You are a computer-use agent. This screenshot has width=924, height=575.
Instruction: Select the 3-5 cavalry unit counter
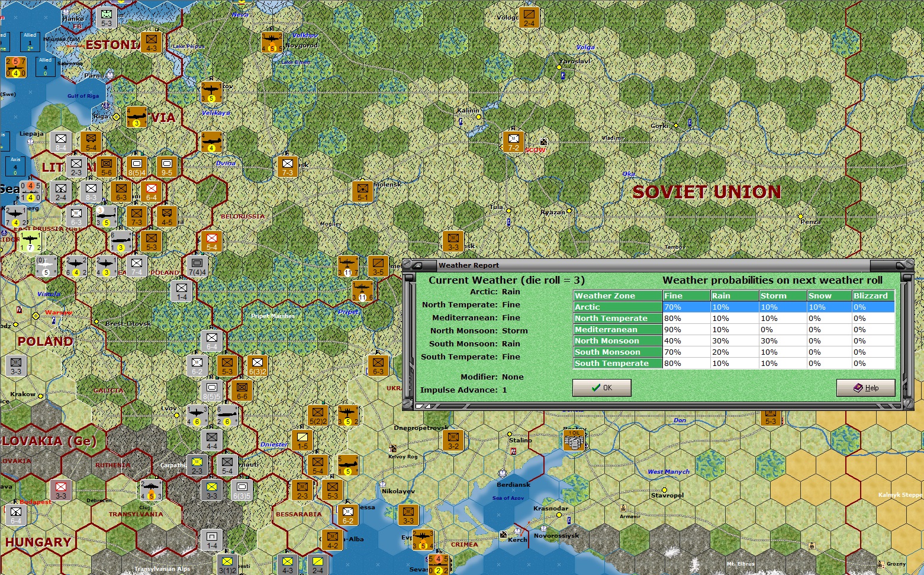(x=378, y=266)
